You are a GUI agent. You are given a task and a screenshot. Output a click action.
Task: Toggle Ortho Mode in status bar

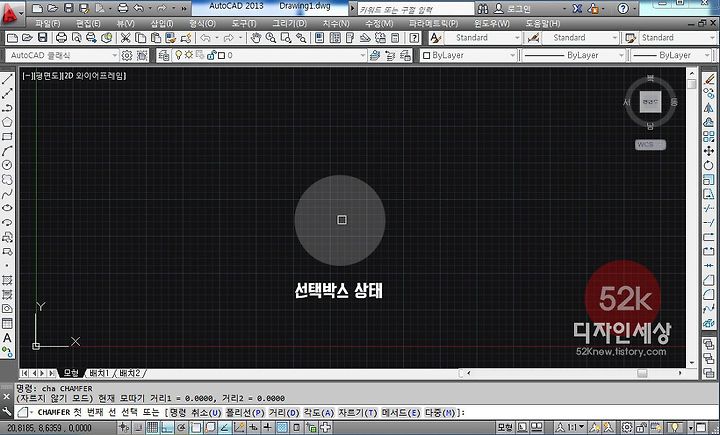pyautogui.click(x=167, y=428)
